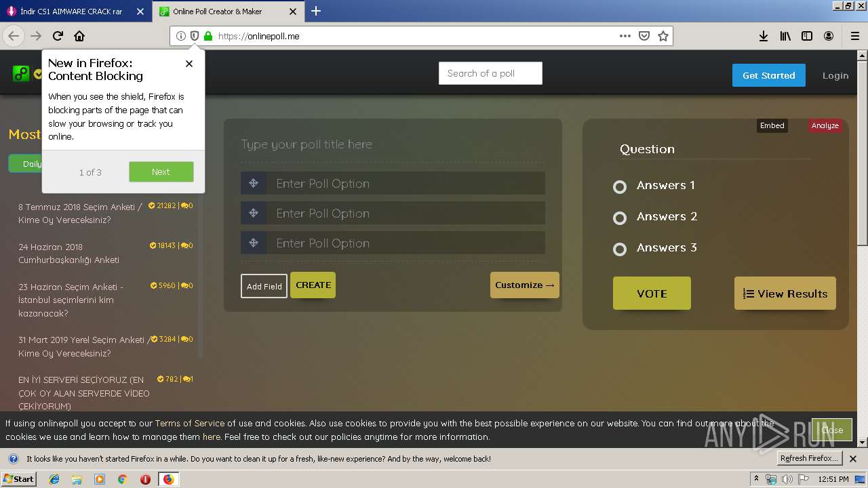This screenshot has width=868, height=488.
Task: Select the Answers 2 radio option
Action: click(619, 218)
